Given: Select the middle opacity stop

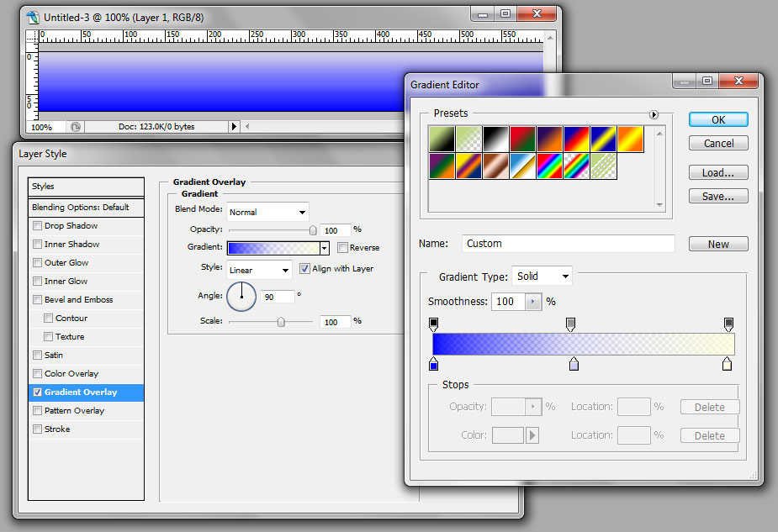Looking at the screenshot, I should click(x=570, y=324).
